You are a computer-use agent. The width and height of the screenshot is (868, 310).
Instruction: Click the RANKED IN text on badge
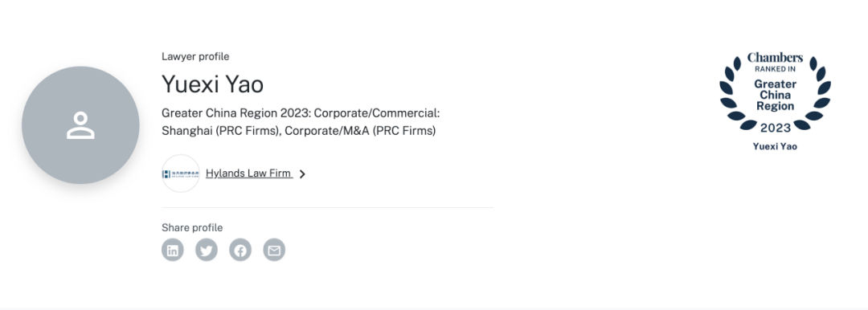tap(775, 70)
